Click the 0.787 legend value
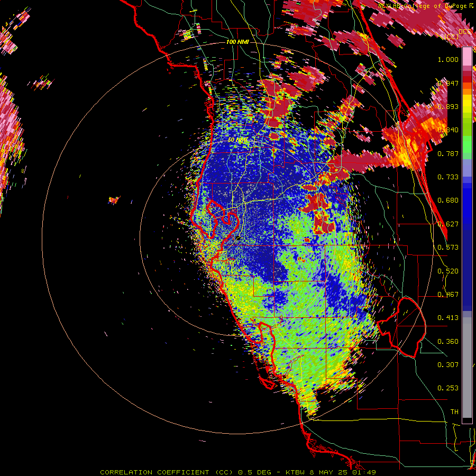This screenshot has width=476, height=476. (x=448, y=153)
